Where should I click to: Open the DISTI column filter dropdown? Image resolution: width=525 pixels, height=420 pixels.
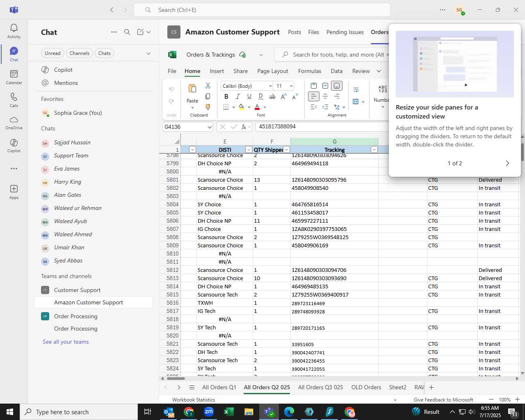249,150
